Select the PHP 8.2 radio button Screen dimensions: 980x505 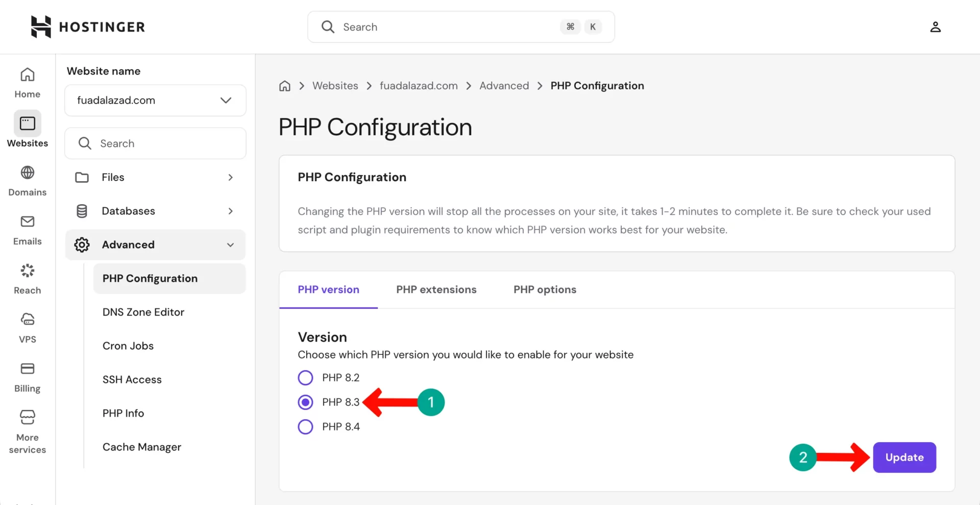coord(305,377)
